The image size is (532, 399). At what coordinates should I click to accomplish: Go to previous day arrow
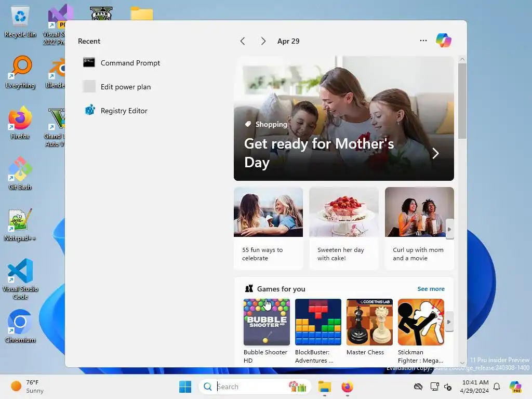[243, 41]
